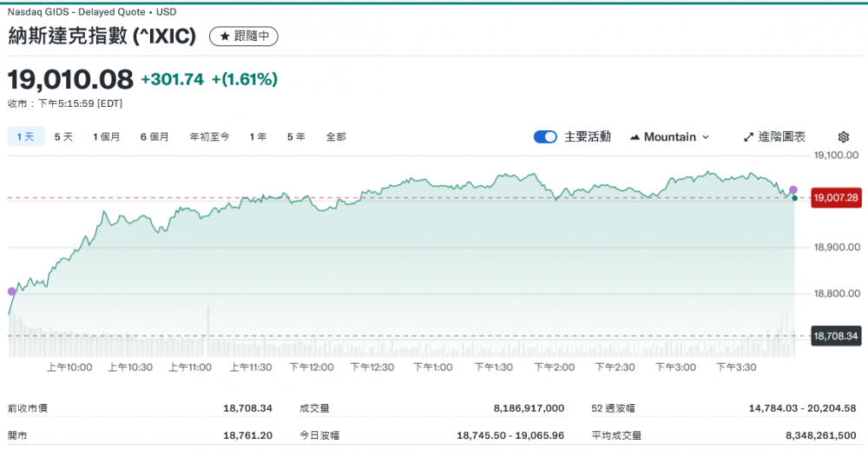Select the 1天 time range tab

coord(25,137)
